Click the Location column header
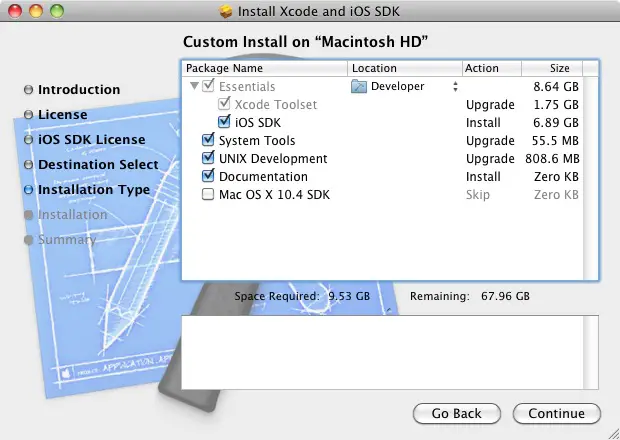The height and width of the screenshot is (440, 620). point(404,68)
